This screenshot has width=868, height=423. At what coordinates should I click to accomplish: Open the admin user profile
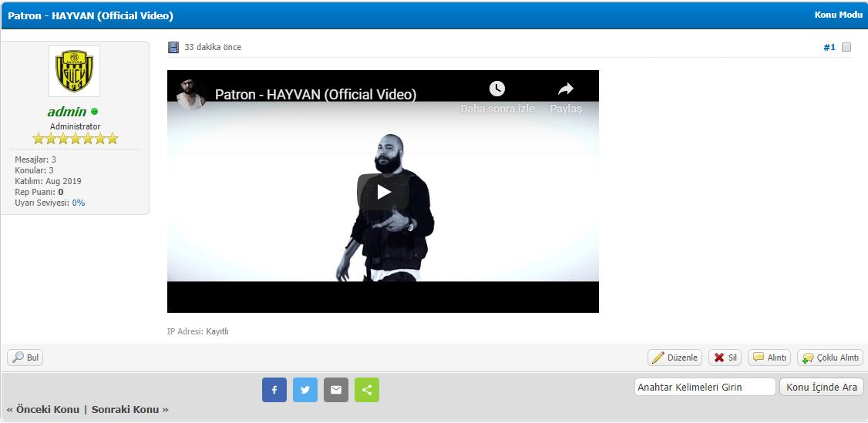click(x=67, y=112)
